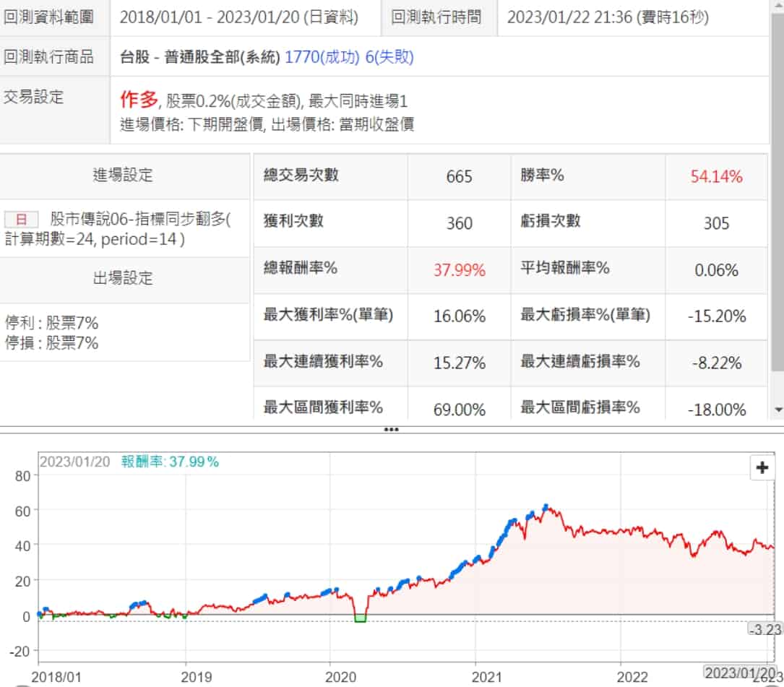The height and width of the screenshot is (687, 784).
Task: Click the red 作多 trade direction label
Action: click(x=138, y=98)
